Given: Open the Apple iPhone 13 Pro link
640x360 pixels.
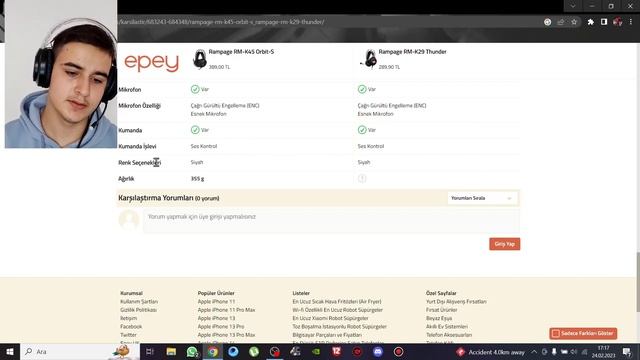Looking at the screenshot, I should coord(221,327).
